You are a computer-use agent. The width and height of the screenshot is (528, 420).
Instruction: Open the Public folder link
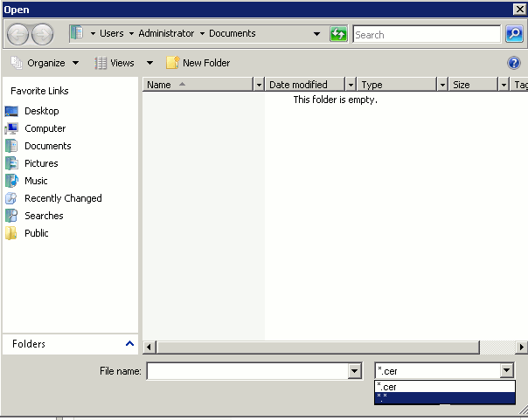[36, 233]
